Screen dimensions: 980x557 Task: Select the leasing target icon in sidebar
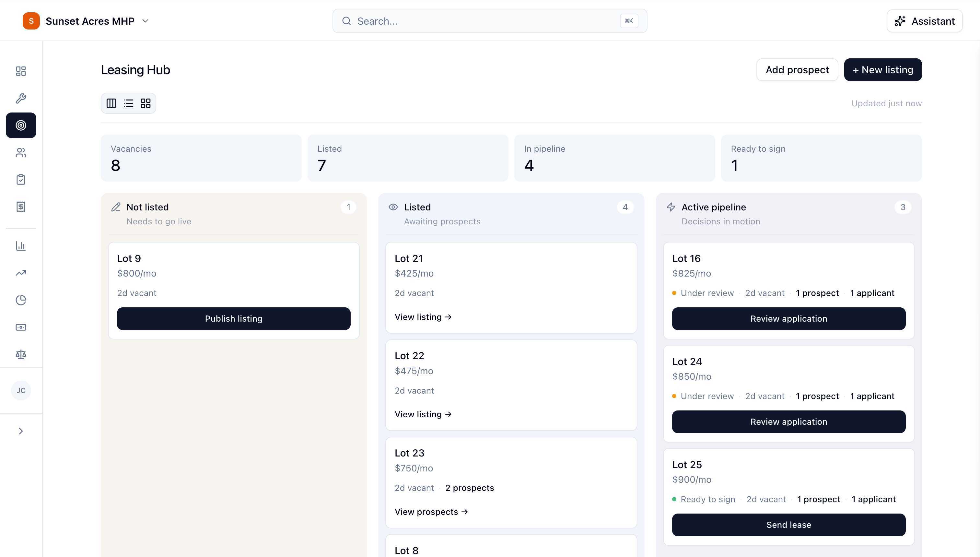[21, 125]
